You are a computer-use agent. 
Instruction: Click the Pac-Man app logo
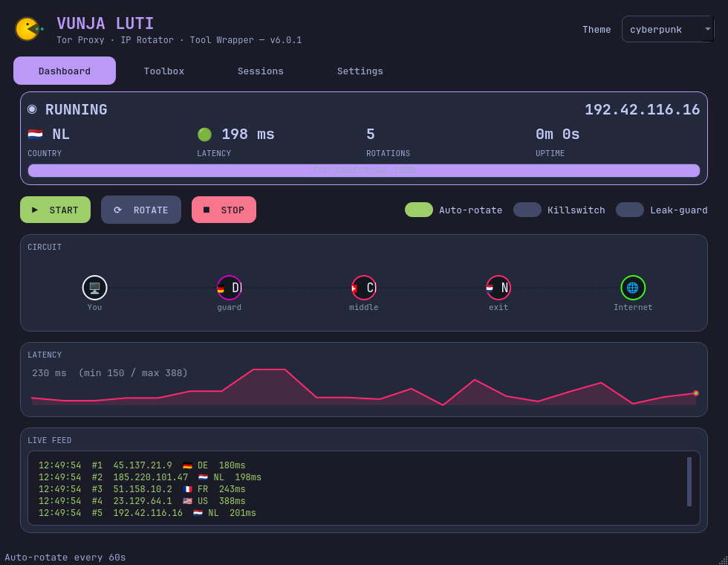pyautogui.click(x=28, y=29)
